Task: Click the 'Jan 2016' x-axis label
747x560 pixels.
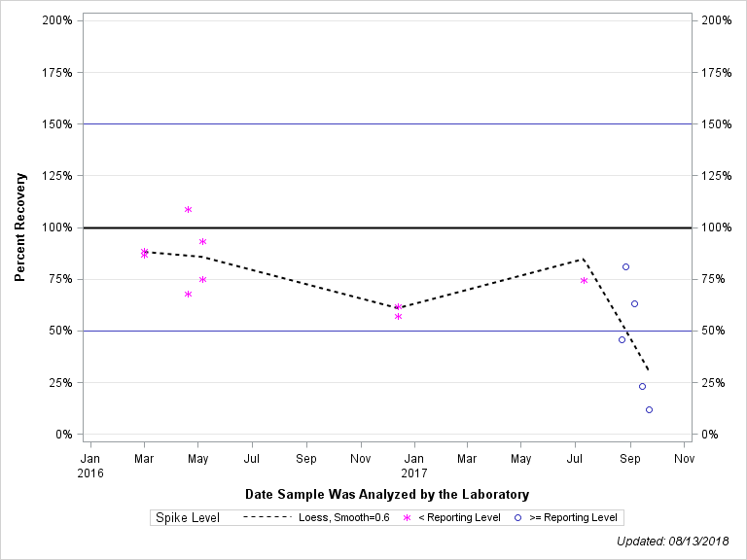Action: 90,466
